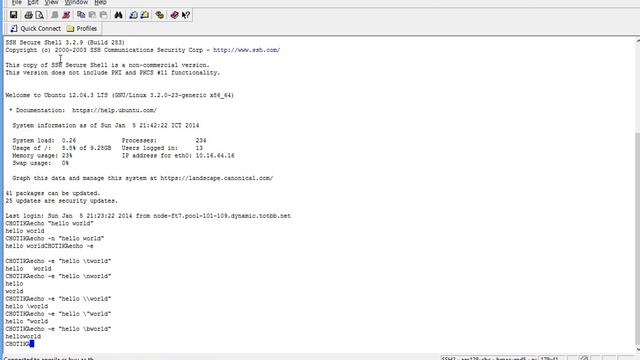Screen dimensions: 640x360
Task: Click the first grayed Paste icon
Action: click(x=92, y=15)
